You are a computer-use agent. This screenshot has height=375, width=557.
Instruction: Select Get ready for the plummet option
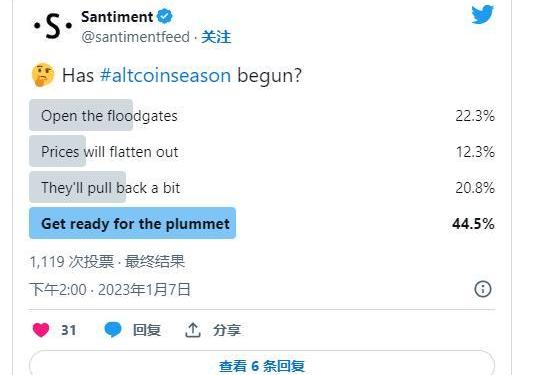tap(262, 223)
